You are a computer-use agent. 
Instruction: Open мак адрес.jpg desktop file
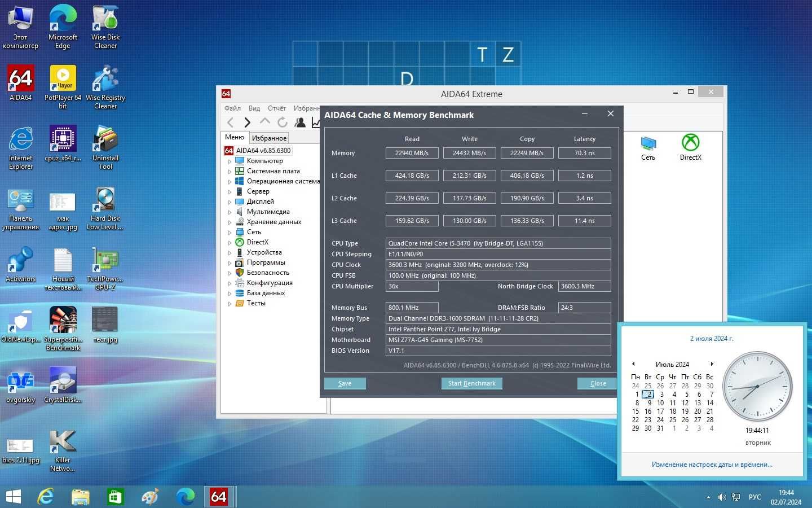[x=63, y=212]
